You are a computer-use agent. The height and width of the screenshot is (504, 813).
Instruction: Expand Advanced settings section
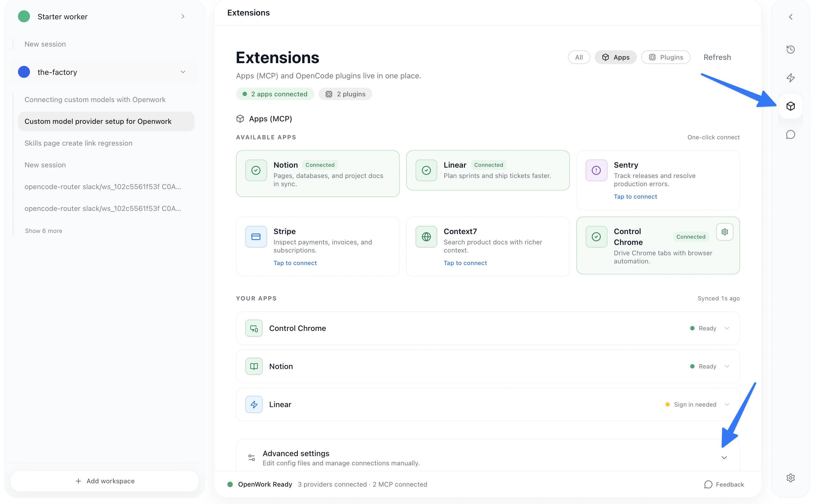click(x=724, y=457)
